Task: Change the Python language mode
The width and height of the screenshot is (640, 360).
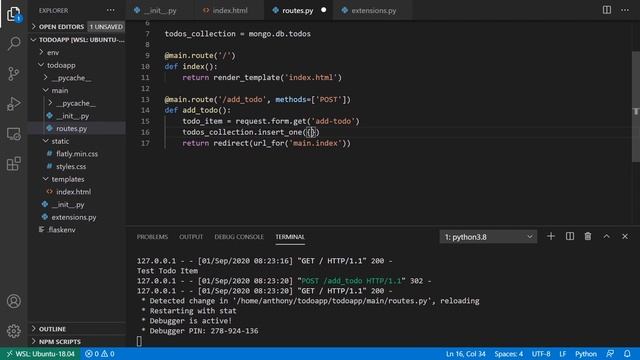Action: (586, 354)
